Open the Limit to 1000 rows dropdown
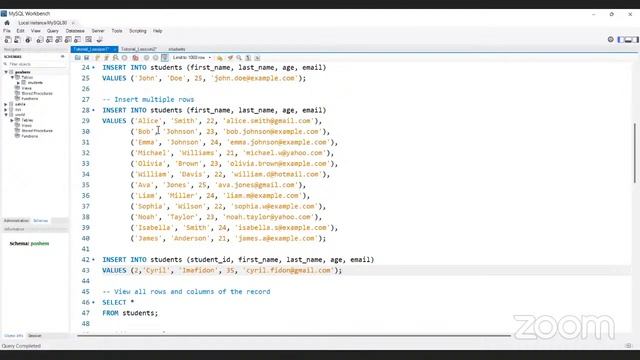 click(192, 58)
